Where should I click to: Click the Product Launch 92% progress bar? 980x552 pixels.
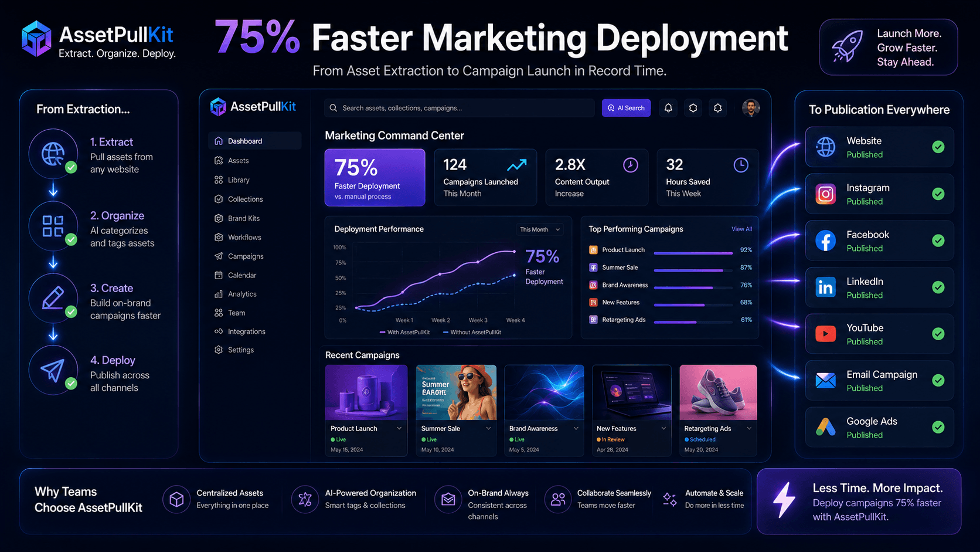(x=693, y=253)
